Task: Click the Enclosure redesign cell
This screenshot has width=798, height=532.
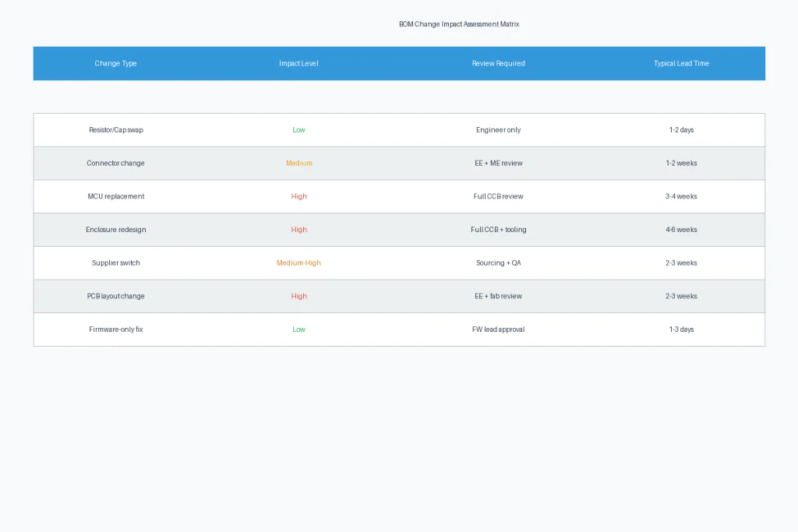Action: tap(116, 229)
